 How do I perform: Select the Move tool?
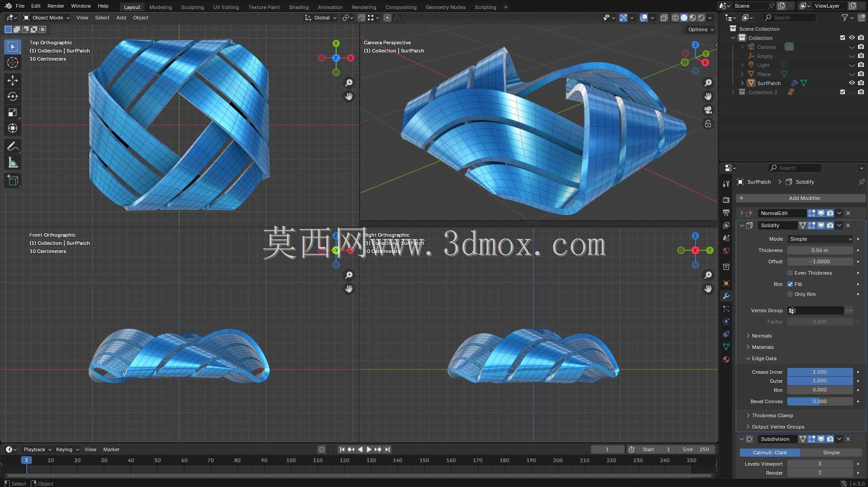(x=13, y=81)
